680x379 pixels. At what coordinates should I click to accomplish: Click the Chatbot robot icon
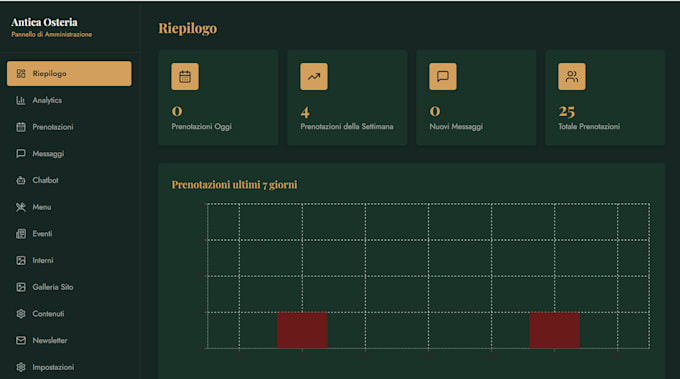tap(21, 180)
